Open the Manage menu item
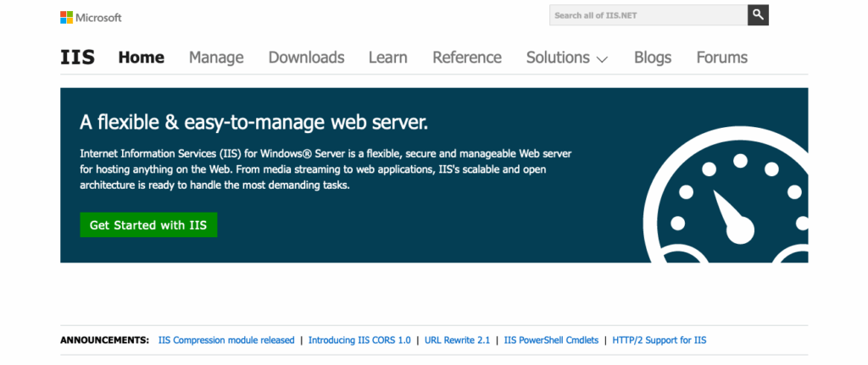The width and height of the screenshot is (868, 365). [216, 58]
